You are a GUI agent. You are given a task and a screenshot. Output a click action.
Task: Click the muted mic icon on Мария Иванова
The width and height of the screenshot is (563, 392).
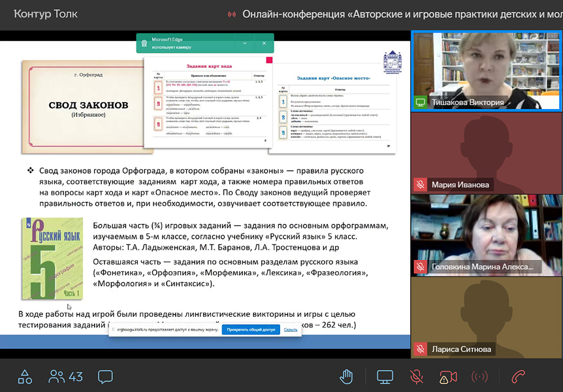click(x=420, y=185)
